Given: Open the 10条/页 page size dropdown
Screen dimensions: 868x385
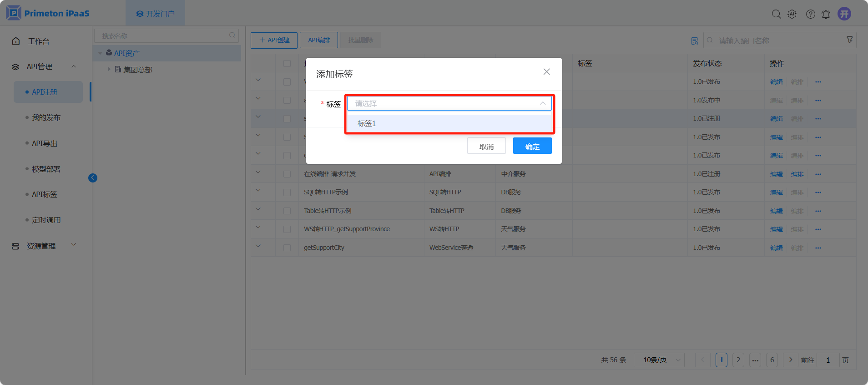Looking at the screenshot, I should tap(659, 360).
